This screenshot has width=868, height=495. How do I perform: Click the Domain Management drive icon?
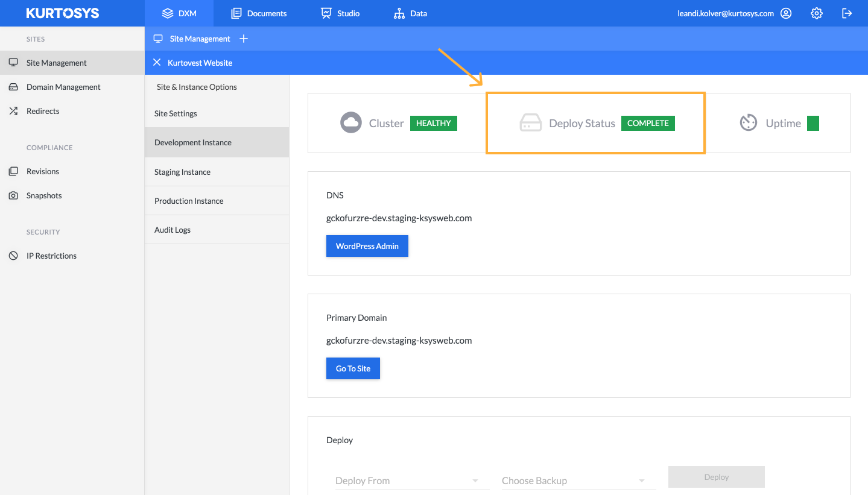click(x=13, y=87)
